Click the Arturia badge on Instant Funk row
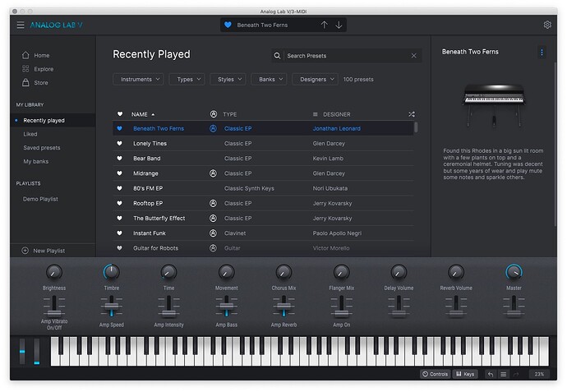The height and width of the screenshot is (392, 567). (x=214, y=233)
